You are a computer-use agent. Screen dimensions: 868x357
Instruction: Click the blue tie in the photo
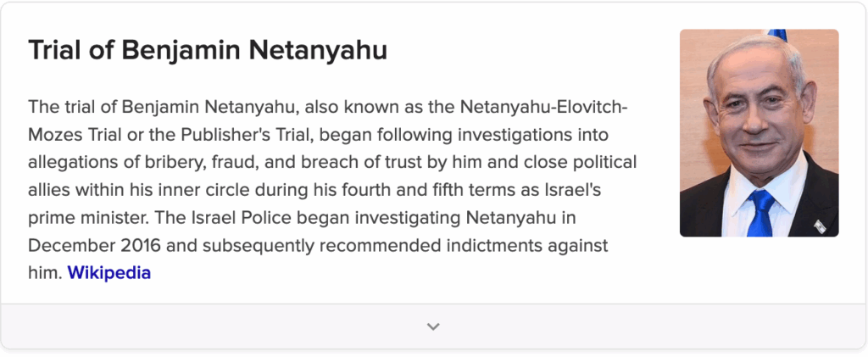[x=760, y=213]
